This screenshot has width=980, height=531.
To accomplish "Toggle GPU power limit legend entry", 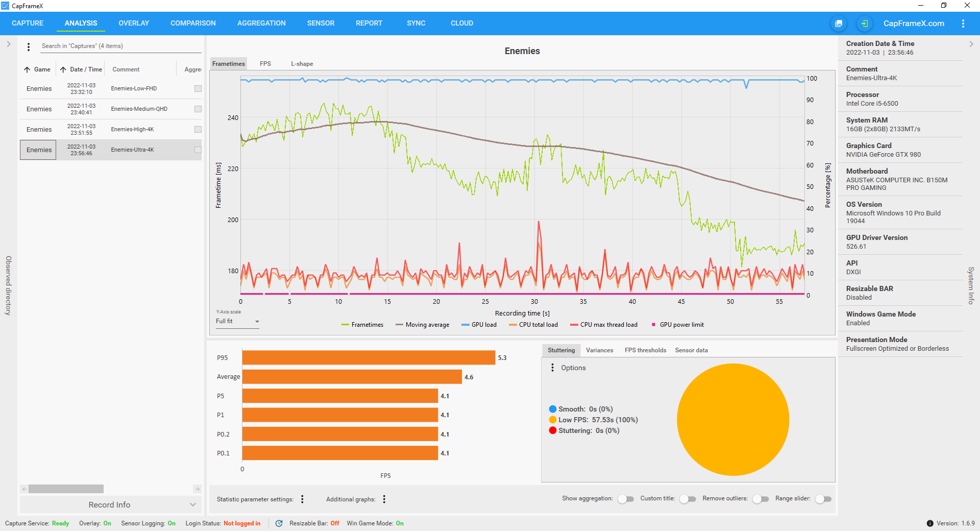I will click(x=678, y=325).
